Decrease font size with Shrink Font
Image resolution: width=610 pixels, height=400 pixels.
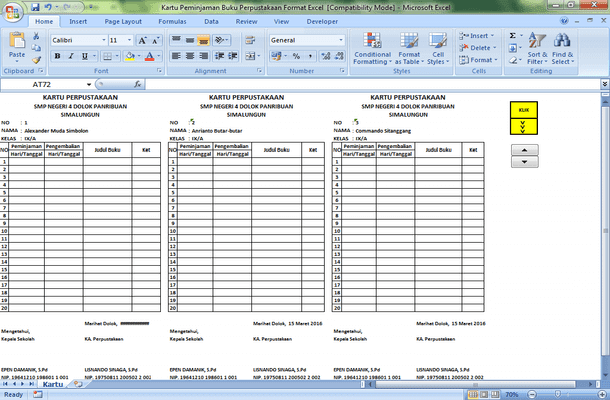coord(155,40)
